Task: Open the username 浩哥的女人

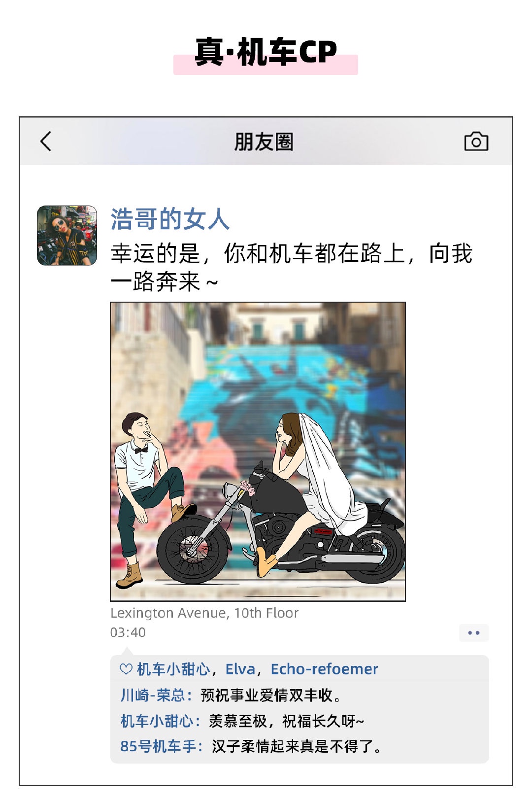Action: pyautogui.click(x=170, y=219)
